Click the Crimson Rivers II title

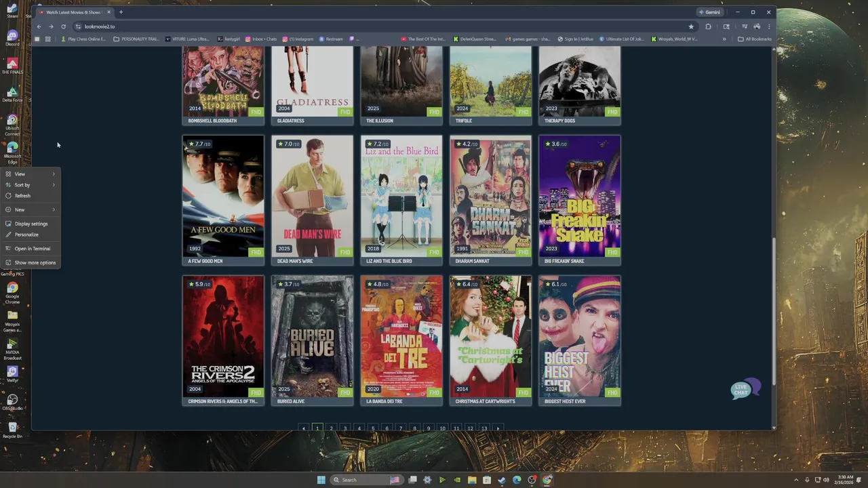tap(222, 401)
